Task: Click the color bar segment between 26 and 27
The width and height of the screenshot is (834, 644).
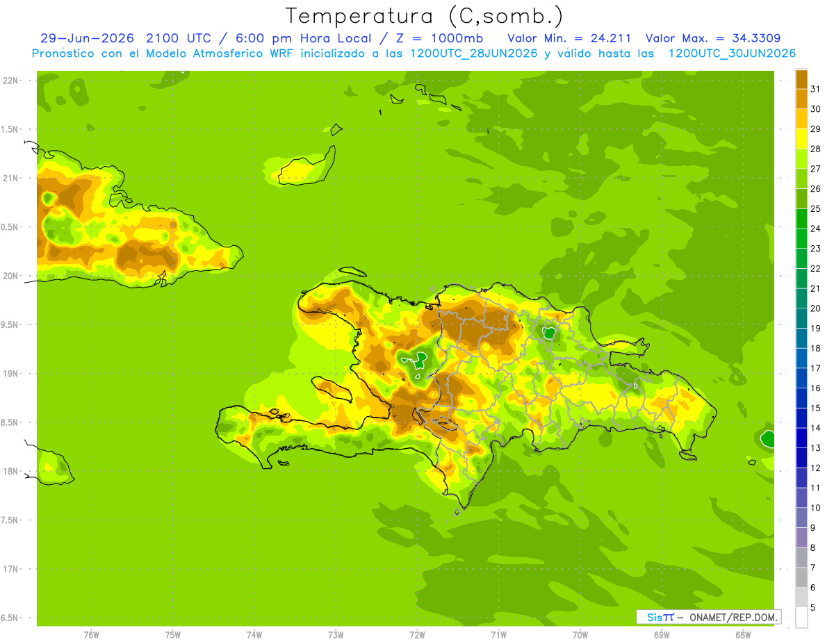Action: (801, 179)
